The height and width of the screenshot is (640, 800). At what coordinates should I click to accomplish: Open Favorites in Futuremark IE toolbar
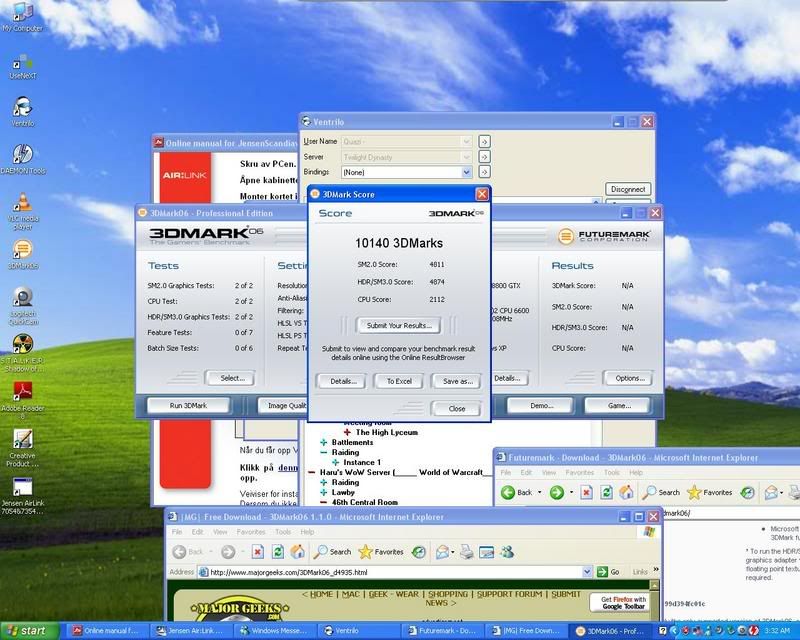pyautogui.click(x=710, y=493)
